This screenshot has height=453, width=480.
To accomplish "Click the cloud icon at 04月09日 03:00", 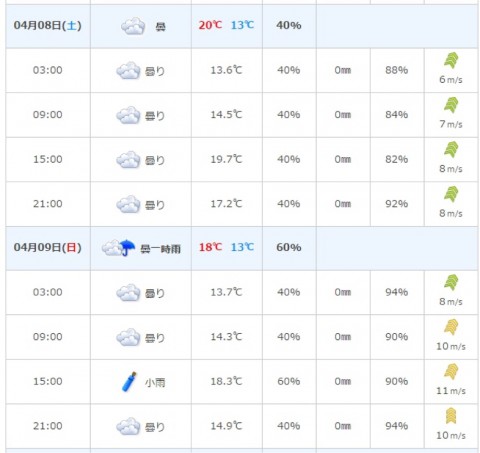I will tap(128, 293).
